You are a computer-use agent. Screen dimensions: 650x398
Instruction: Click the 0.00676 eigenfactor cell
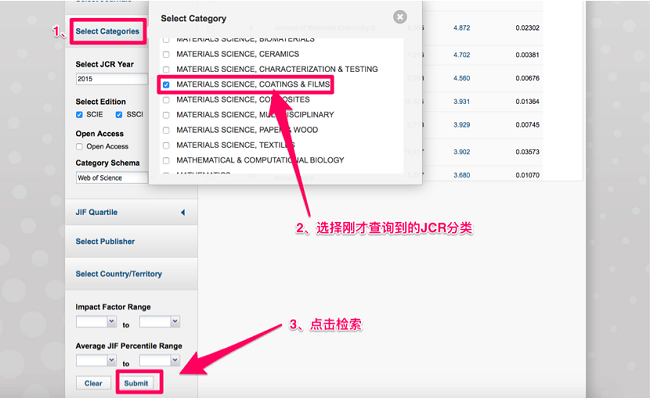[528, 78]
